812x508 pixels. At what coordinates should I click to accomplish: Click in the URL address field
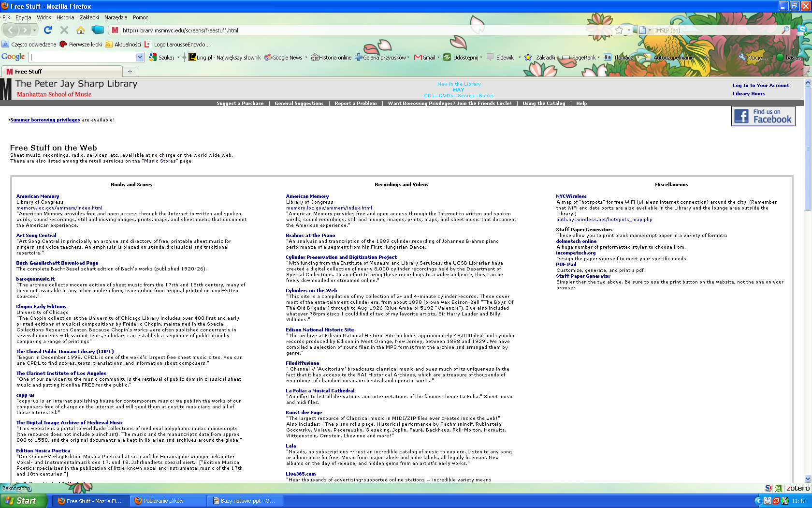point(367,30)
